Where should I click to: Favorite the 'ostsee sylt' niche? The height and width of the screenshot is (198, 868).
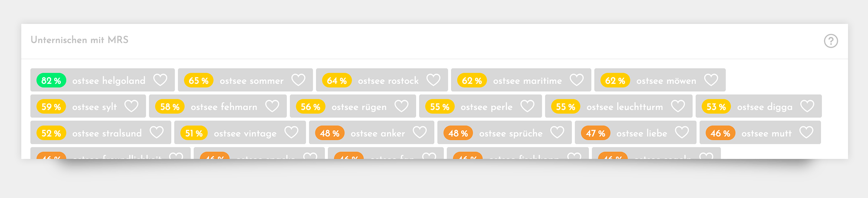tap(131, 106)
